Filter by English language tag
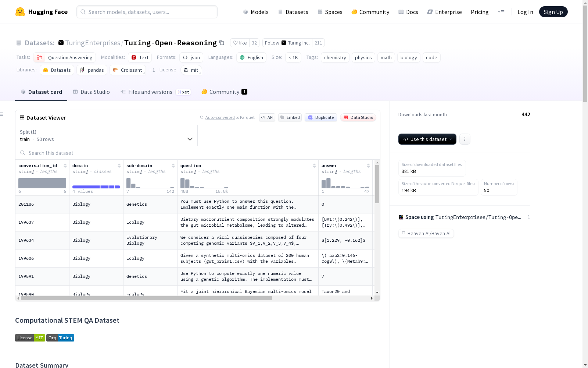The image size is (588, 368). coord(251,57)
